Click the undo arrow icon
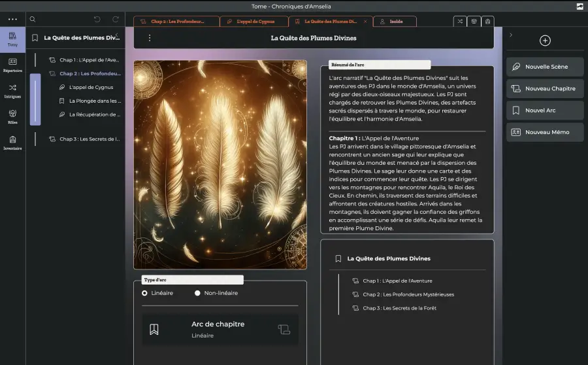This screenshot has width=588, height=365. [x=97, y=19]
